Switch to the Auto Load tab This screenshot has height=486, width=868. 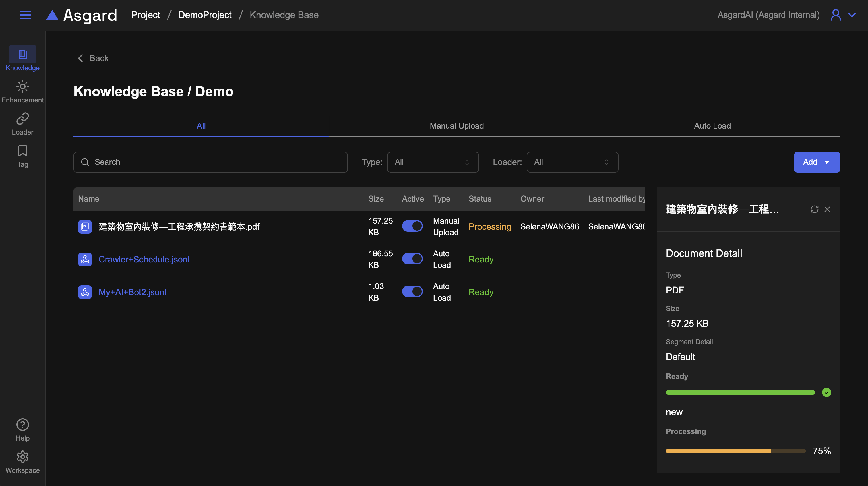pos(712,126)
